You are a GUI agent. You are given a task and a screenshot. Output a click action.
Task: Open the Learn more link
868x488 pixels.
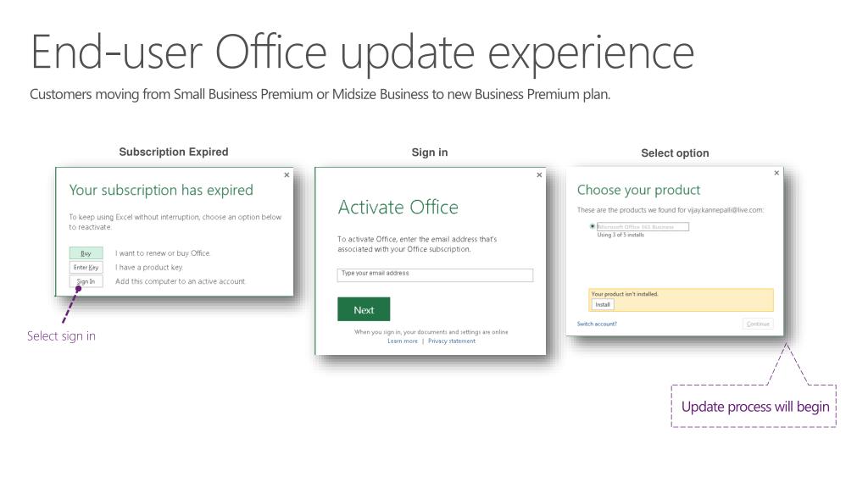[x=403, y=341]
